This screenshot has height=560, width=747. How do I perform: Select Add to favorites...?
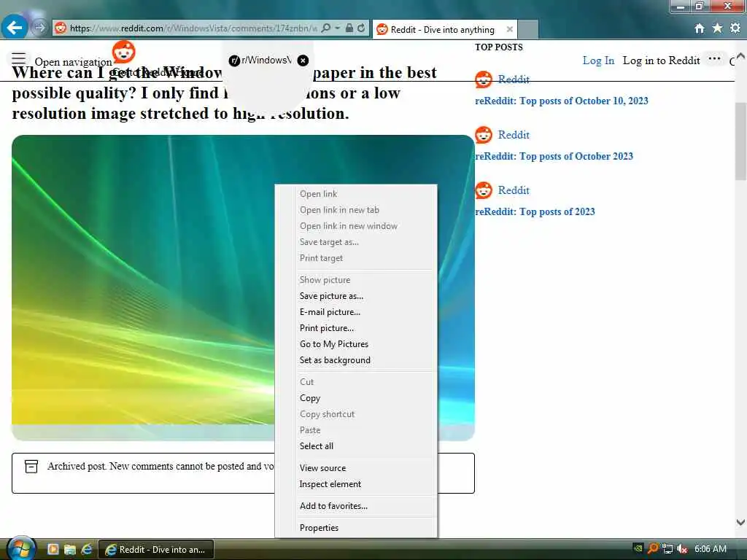coord(333,506)
